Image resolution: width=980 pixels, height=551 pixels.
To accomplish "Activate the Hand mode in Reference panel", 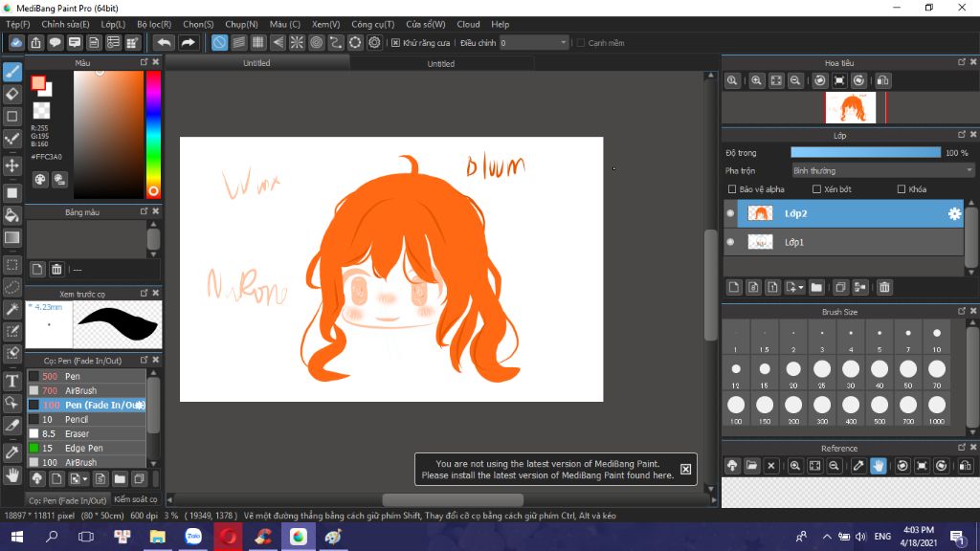I will click(879, 466).
